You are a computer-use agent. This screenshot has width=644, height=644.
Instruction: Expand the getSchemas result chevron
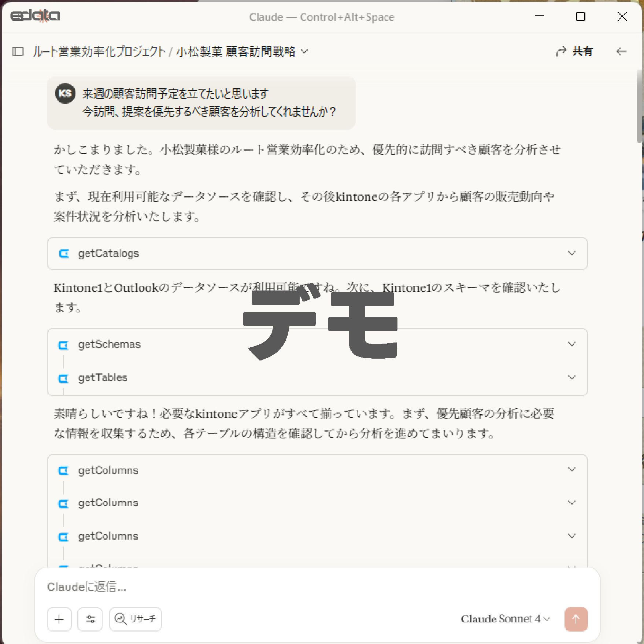coord(571,344)
